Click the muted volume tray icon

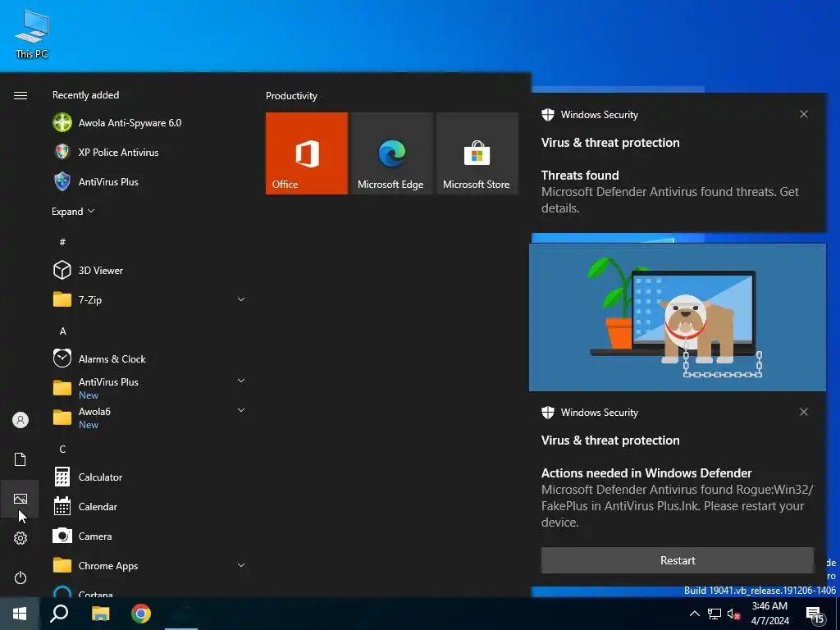tap(734, 614)
